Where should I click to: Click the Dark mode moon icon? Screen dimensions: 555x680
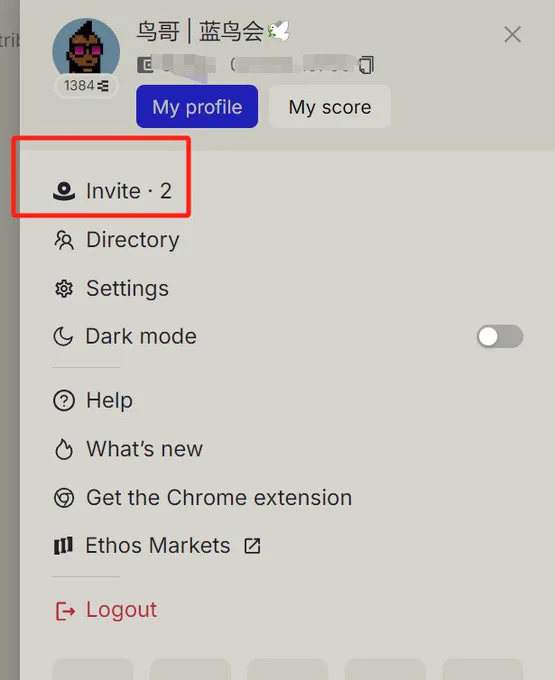(63, 337)
